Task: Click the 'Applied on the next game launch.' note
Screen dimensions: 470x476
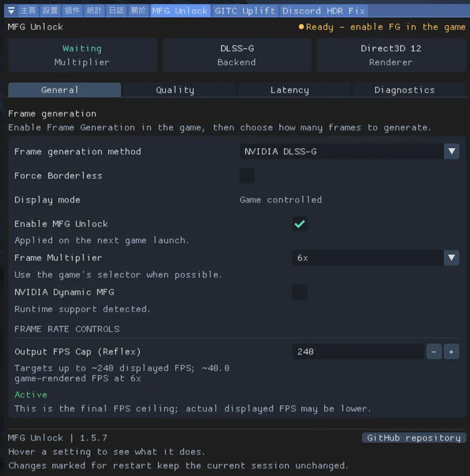Action: click(102, 240)
